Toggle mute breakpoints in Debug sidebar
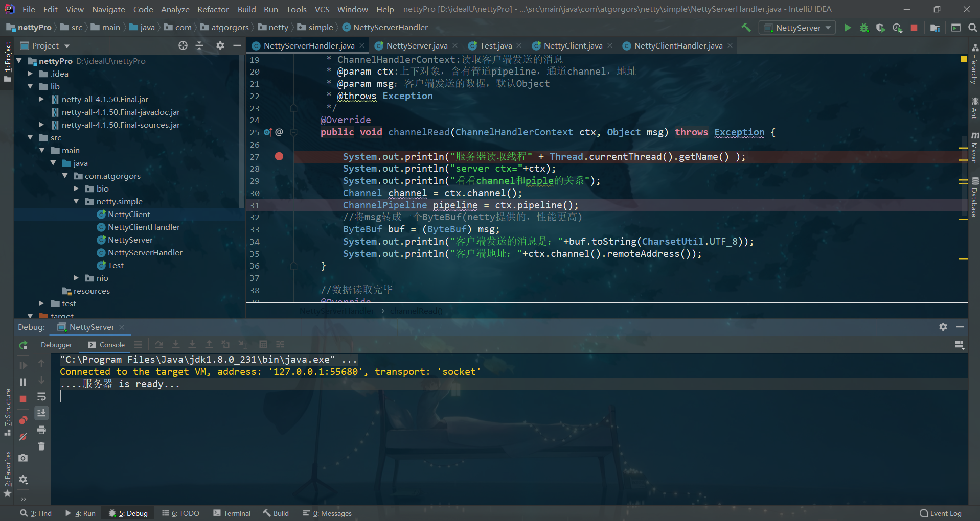This screenshot has height=521, width=980. coord(23,437)
